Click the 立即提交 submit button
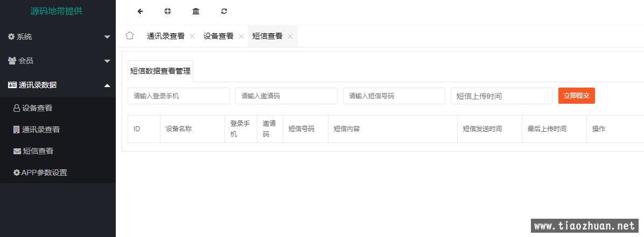 click(577, 96)
